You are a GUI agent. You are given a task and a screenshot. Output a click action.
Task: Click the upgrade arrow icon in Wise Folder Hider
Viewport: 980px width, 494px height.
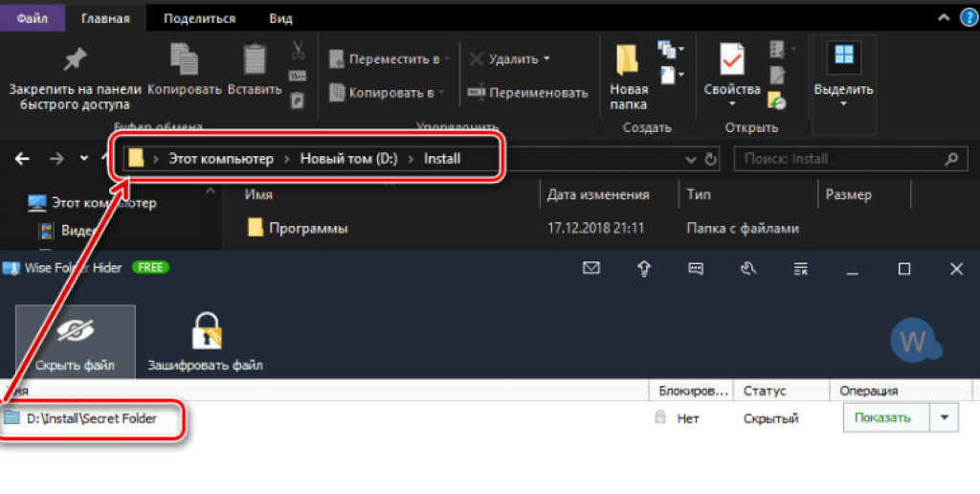pos(644,268)
